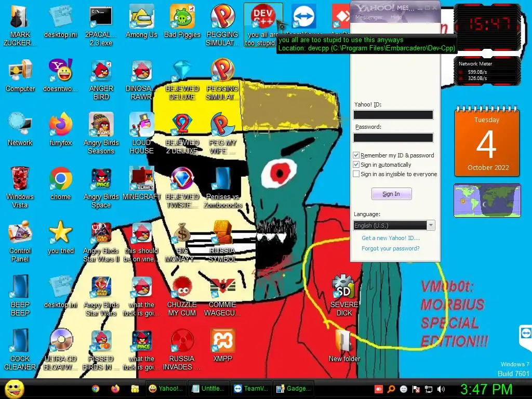Open the SEVERE DICK SD icon
This screenshot has width=532, height=399.
(344, 295)
